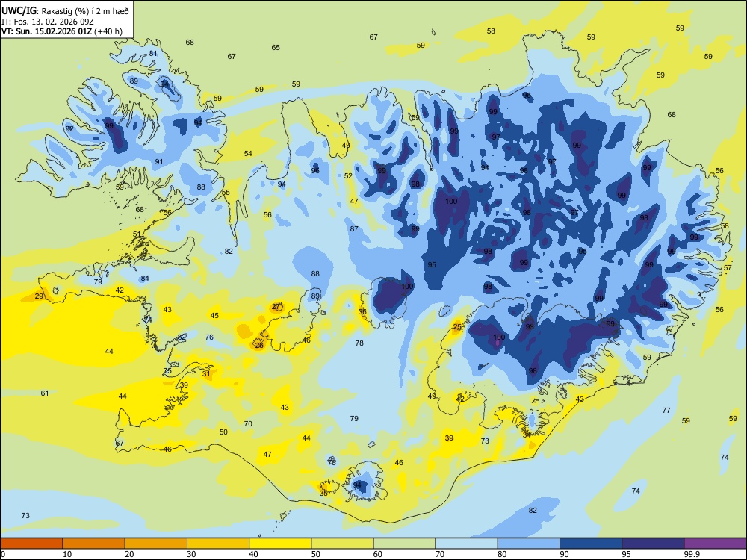Image resolution: width=747 pixels, height=560 pixels.
Task: Click the humidity value '77' off the southeast coast
Action: pyautogui.click(x=666, y=410)
